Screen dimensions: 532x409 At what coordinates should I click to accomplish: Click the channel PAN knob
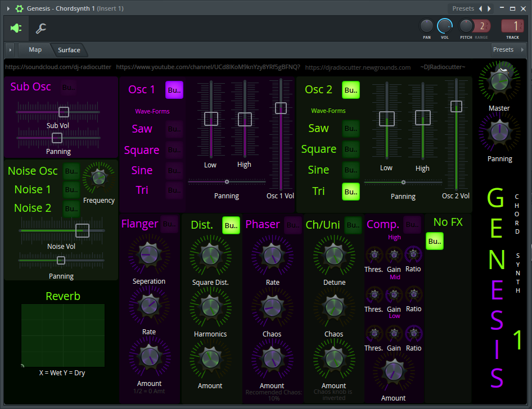point(426,26)
